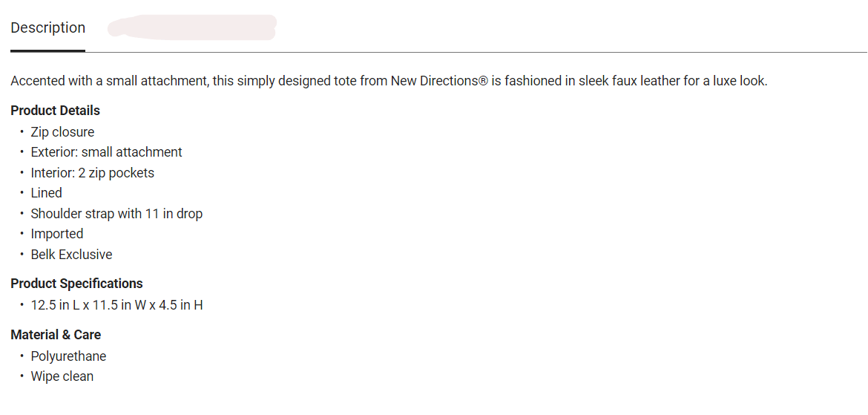The image size is (868, 415).
Task: Click 'simply designed tote' in the description
Action: pos(297,81)
